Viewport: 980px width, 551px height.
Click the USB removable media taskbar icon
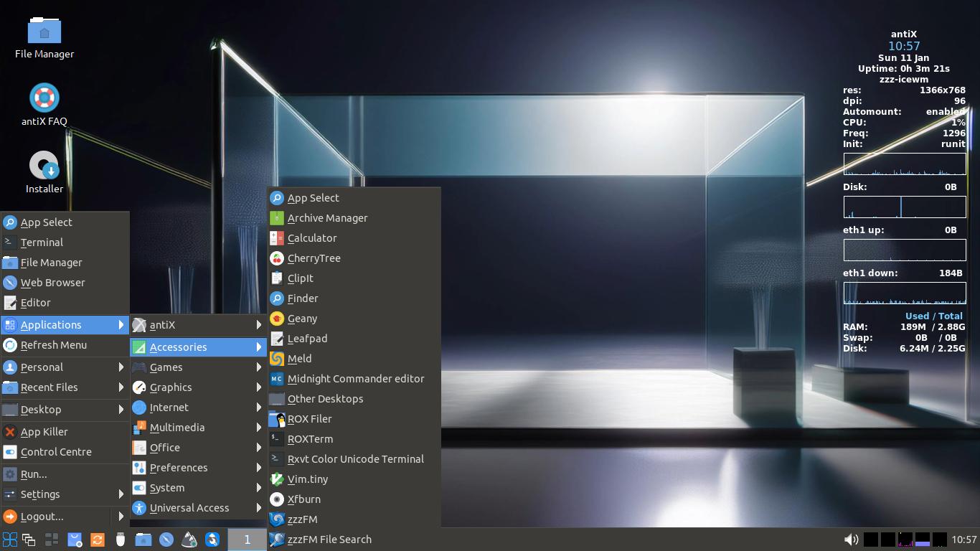click(120, 540)
